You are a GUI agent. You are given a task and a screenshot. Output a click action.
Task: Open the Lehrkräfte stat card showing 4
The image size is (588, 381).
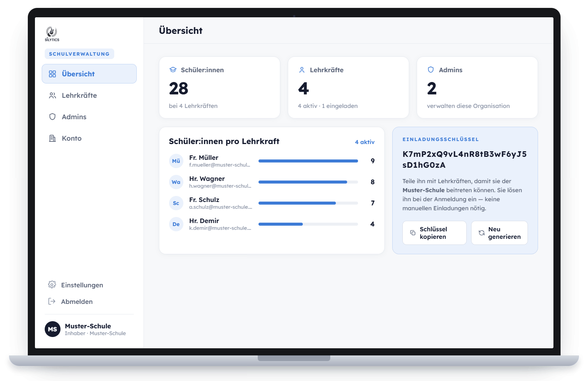click(x=348, y=87)
